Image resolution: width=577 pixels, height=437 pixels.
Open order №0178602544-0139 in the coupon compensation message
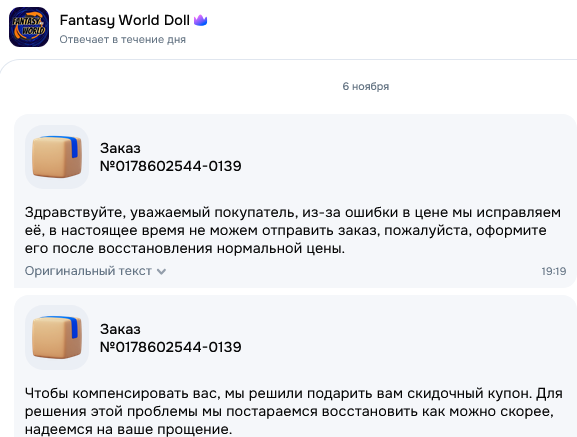(171, 347)
